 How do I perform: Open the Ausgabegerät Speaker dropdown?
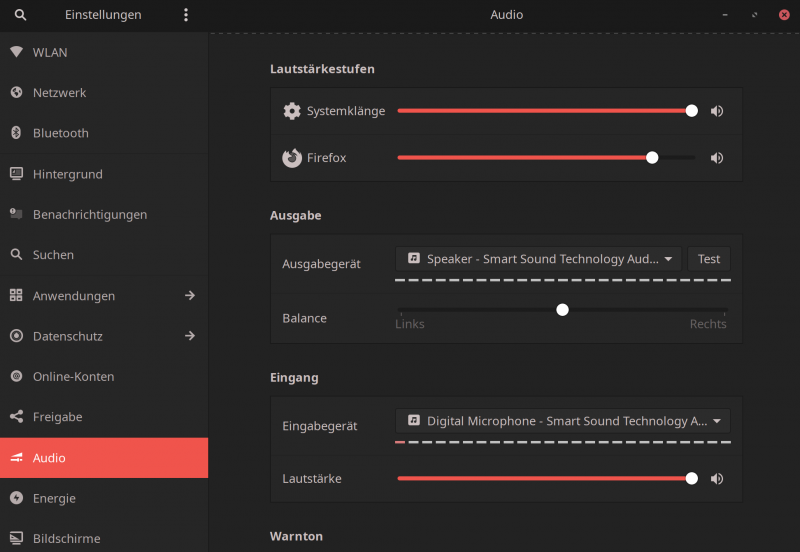tap(538, 259)
